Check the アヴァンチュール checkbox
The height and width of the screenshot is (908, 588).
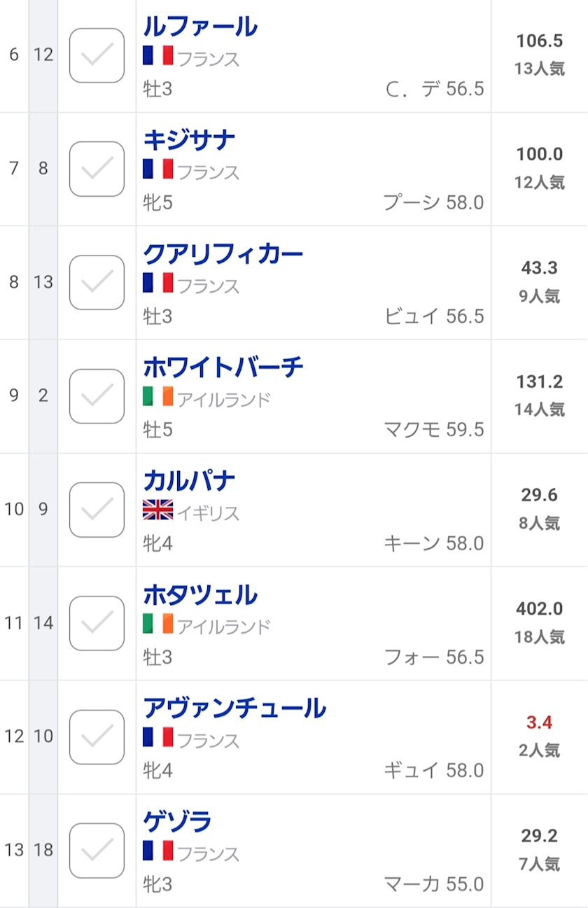click(x=97, y=736)
